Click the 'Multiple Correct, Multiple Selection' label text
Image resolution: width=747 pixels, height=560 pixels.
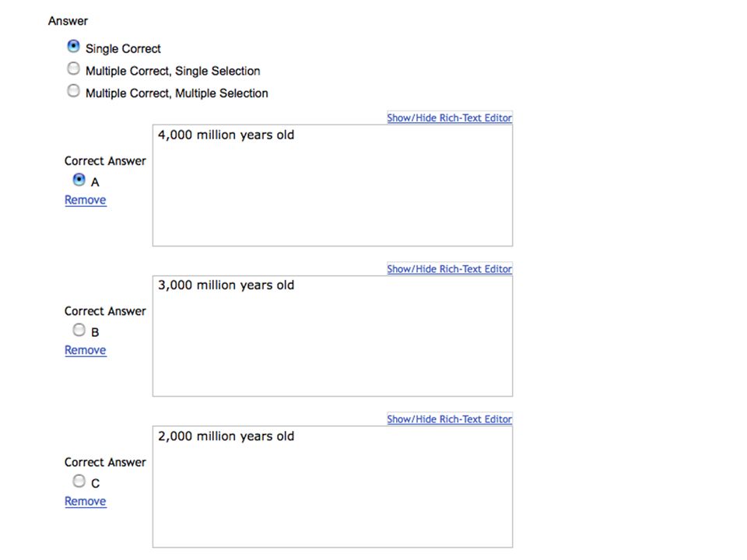[x=177, y=93]
